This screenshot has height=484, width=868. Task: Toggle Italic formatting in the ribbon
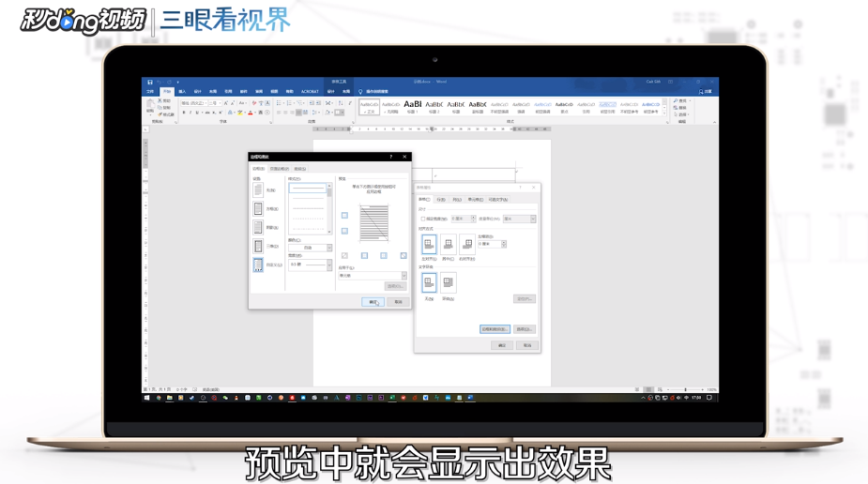pos(190,113)
